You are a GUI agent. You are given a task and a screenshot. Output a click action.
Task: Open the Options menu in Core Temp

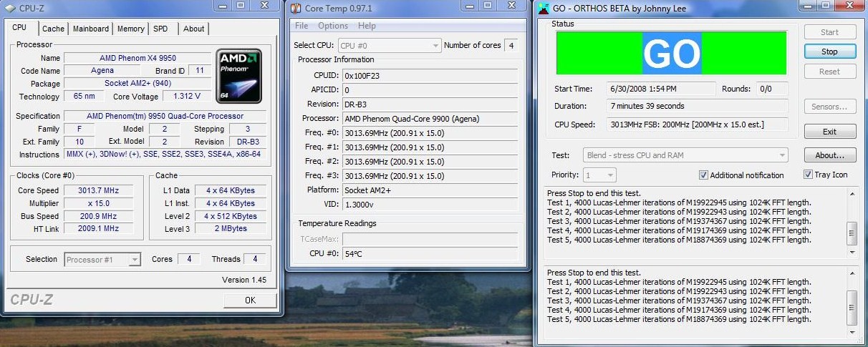(333, 26)
